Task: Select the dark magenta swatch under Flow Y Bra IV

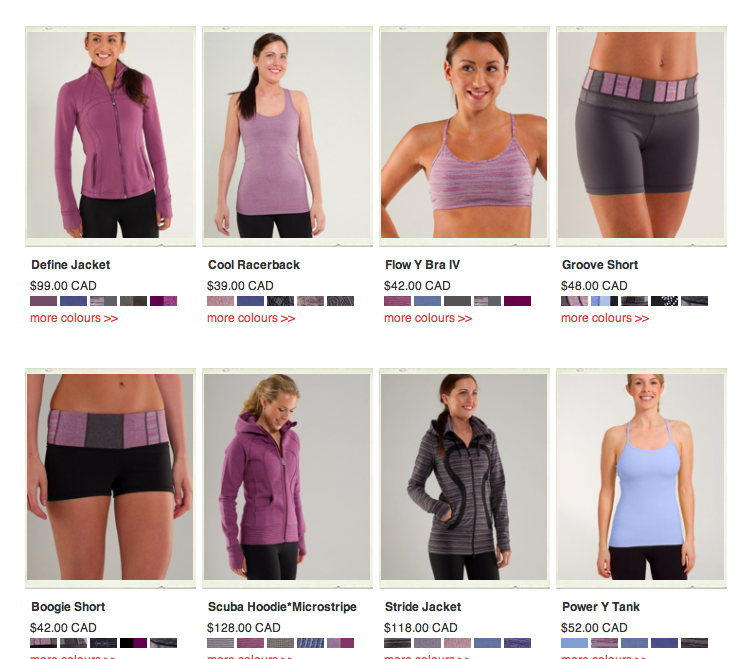Action: click(x=517, y=301)
